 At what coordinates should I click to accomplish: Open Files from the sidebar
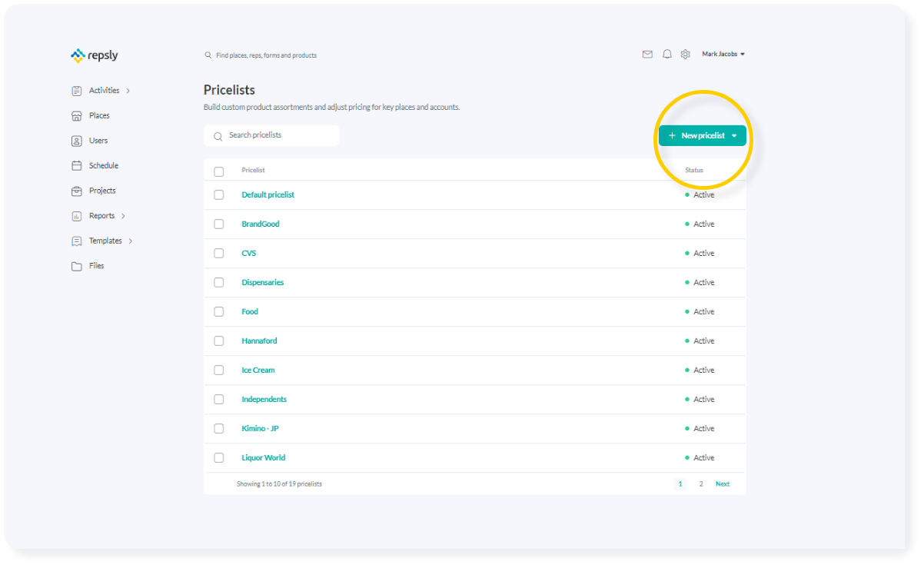point(96,266)
